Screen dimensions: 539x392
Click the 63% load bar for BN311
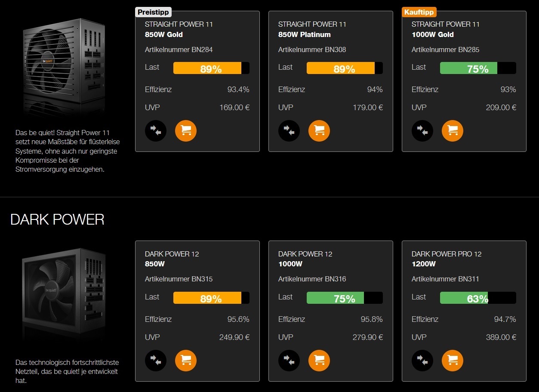coord(478,298)
